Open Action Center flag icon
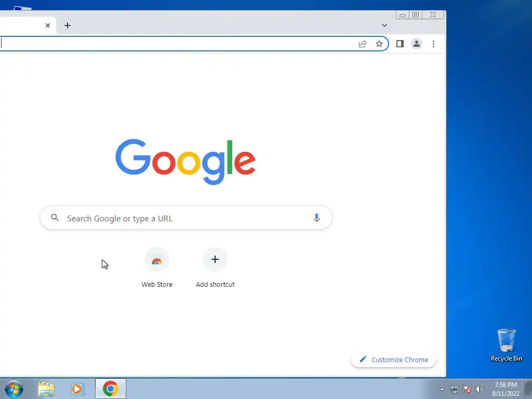Screen dimensions: 532x399 click(x=467, y=390)
